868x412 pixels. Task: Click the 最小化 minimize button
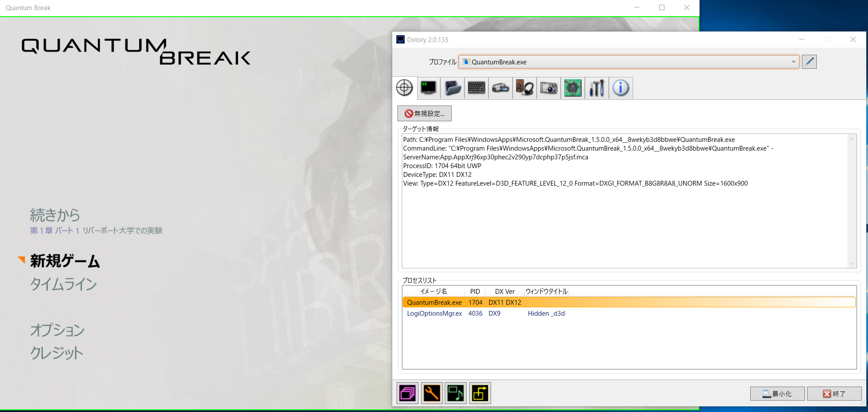pyautogui.click(x=777, y=394)
